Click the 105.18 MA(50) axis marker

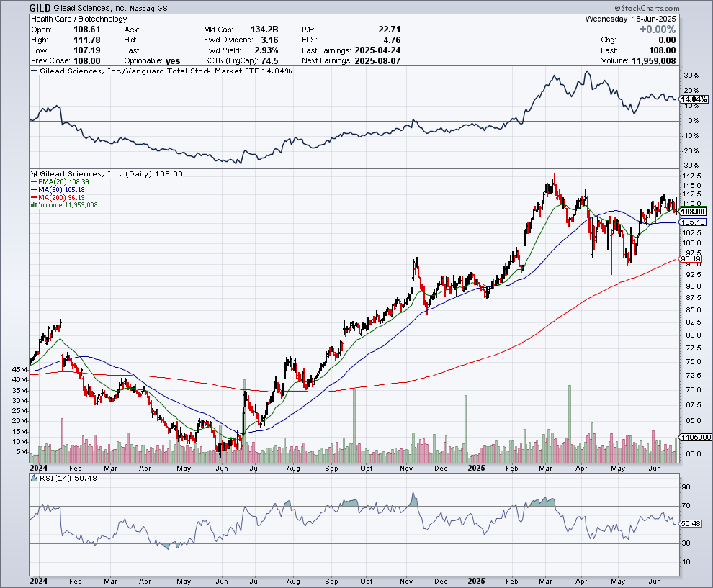tap(693, 222)
